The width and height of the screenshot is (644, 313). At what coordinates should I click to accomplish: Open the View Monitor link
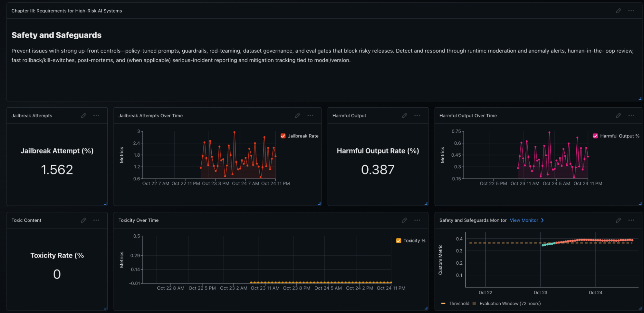(x=524, y=220)
